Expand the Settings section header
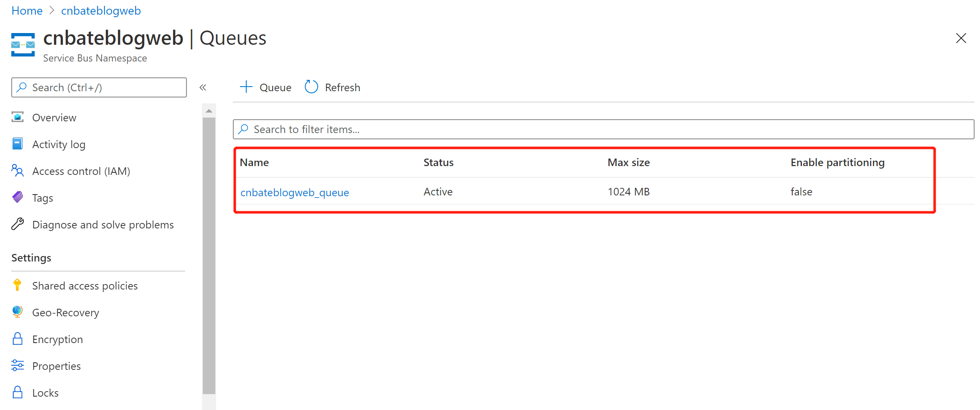The height and width of the screenshot is (410, 980). coord(31,258)
